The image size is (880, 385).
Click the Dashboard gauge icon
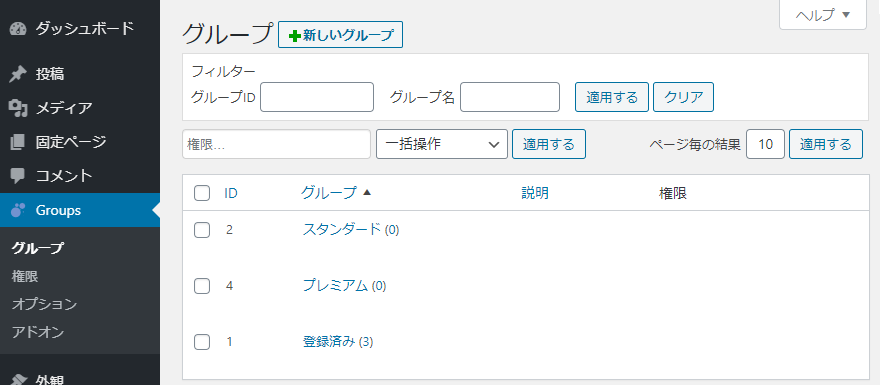[x=19, y=29]
